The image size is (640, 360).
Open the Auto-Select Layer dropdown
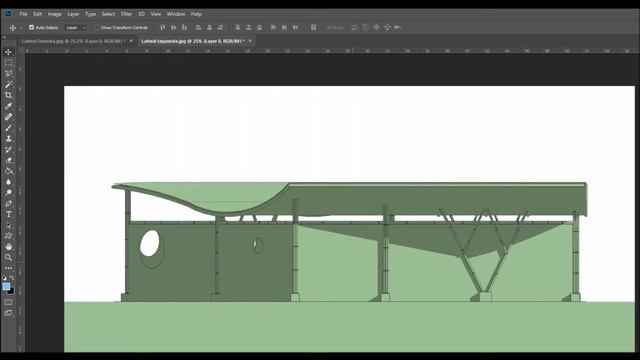(76, 28)
